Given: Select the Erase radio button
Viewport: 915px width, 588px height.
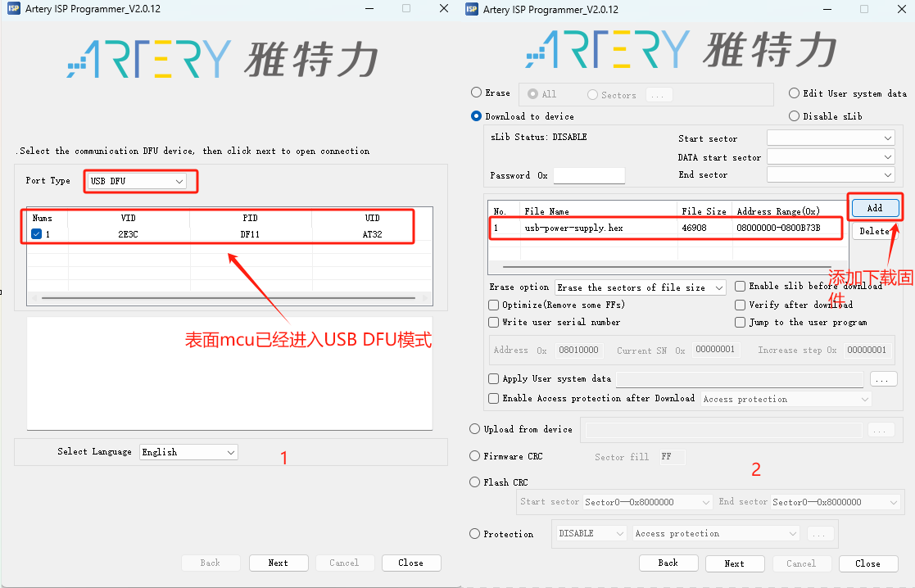Looking at the screenshot, I should [476, 93].
